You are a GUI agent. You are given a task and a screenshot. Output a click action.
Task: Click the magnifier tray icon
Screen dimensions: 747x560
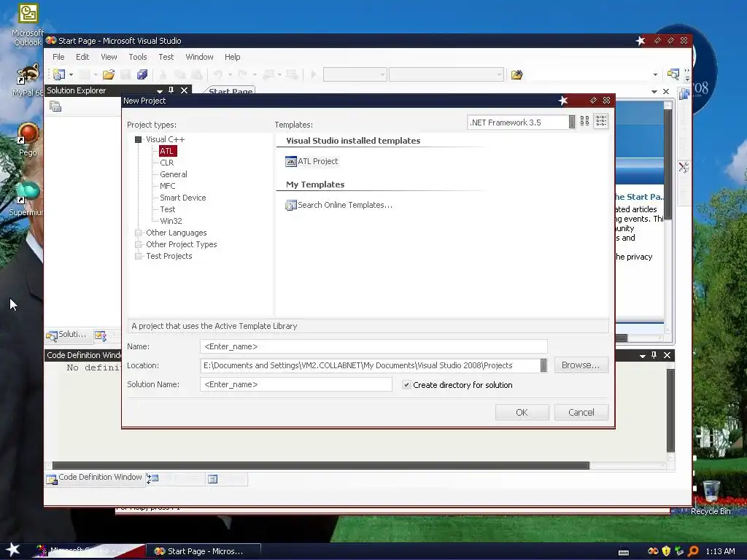click(x=693, y=551)
